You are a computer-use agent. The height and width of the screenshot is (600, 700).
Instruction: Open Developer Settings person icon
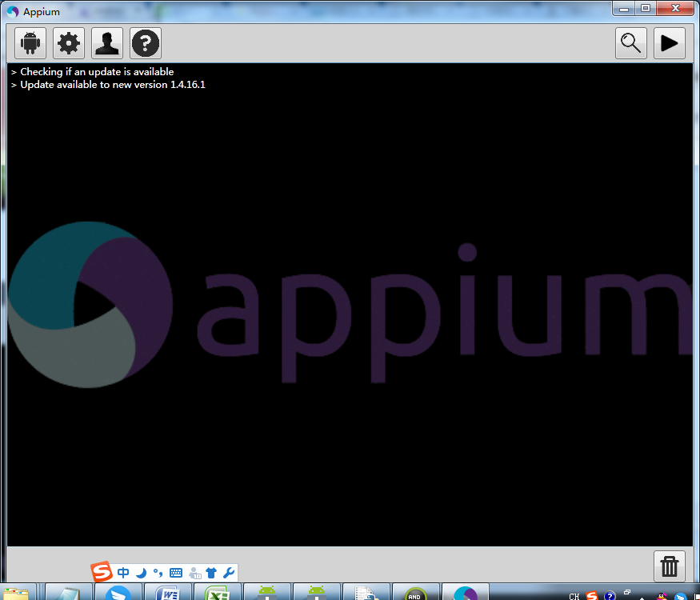click(107, 43)
